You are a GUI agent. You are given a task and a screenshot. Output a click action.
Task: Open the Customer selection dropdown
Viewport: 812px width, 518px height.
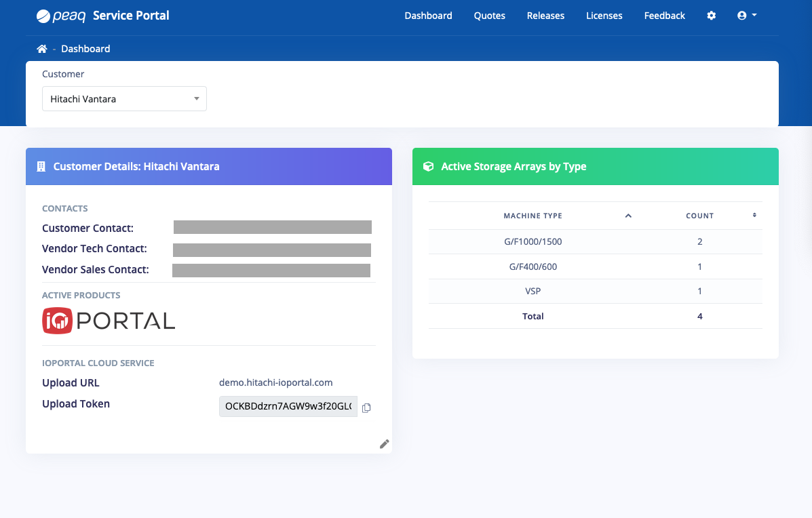click(124, 98)
